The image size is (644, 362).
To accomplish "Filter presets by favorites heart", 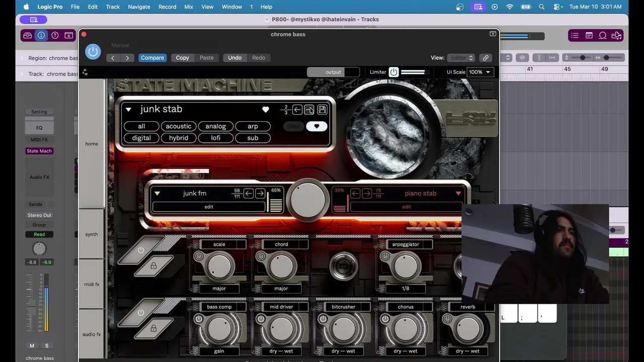I will click(x=316, y=126).
